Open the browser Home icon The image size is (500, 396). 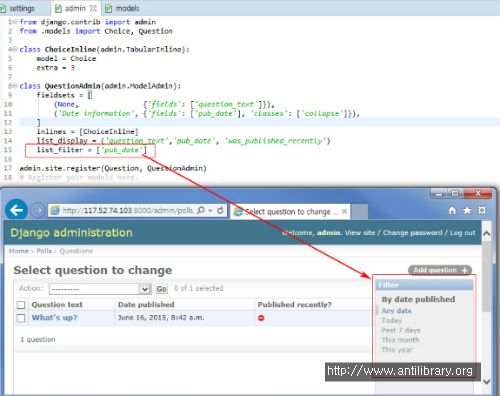452,211
